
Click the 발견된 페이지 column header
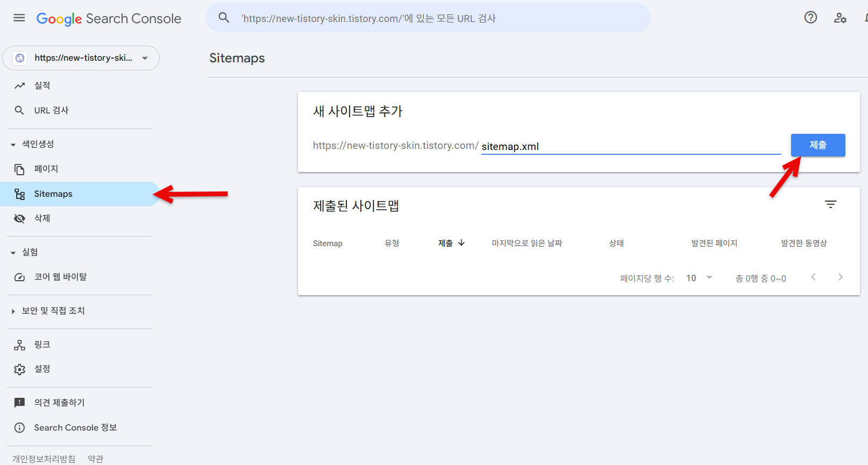[714, 243]
